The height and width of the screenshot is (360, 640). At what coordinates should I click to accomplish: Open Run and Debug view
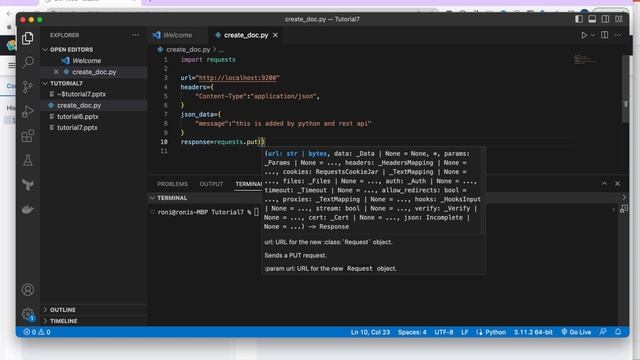(x=28, y=111)
